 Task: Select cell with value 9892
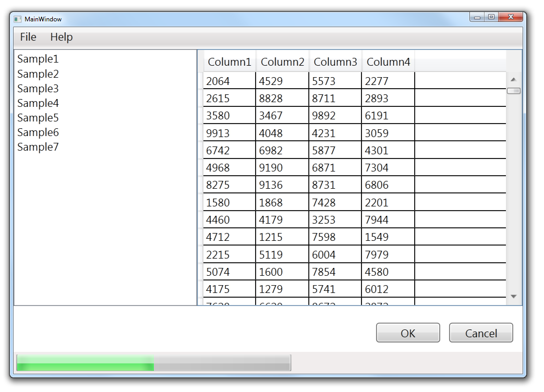[x=335, y=116]
